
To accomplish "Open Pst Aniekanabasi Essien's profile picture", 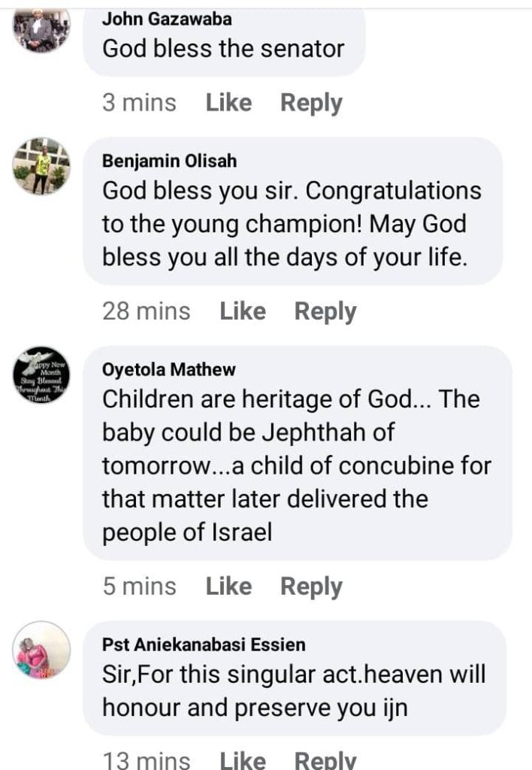I will click(42, 650).
